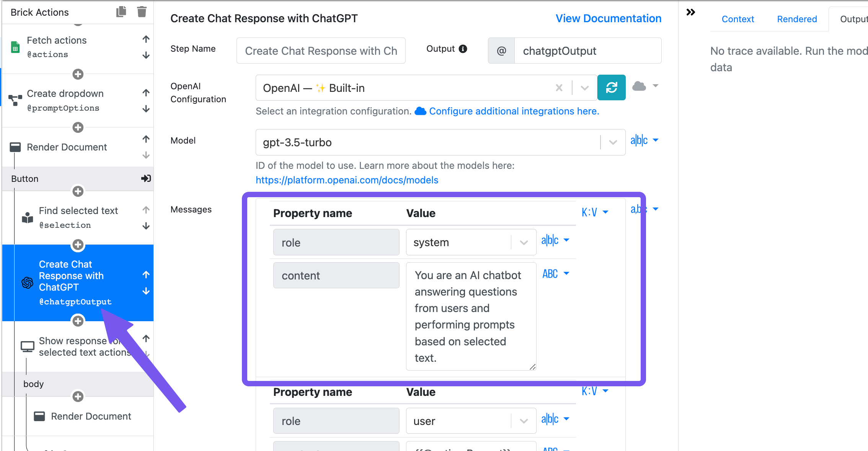Switch to the Context tab
This screenshot has height=451, width=868.
point(737,19)
